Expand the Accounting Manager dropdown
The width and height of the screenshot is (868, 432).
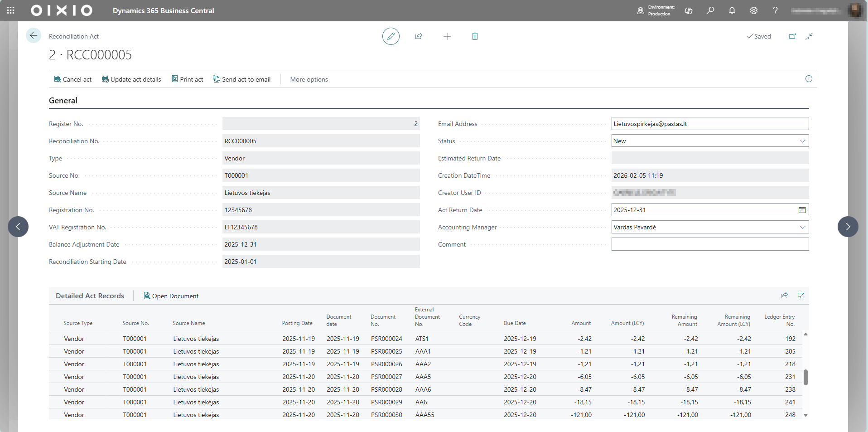[x=802, y=227]
